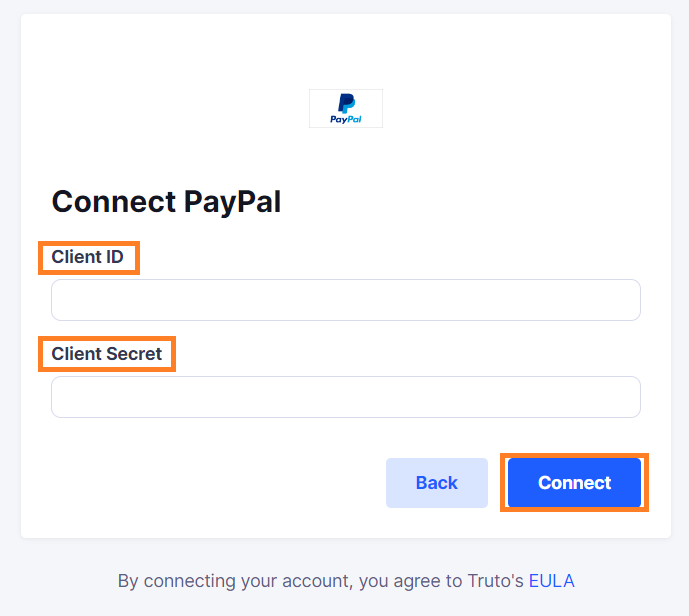Click the highlighted Client ID caption
This screenshot has height=616, width=689.
tap(87, 257)
